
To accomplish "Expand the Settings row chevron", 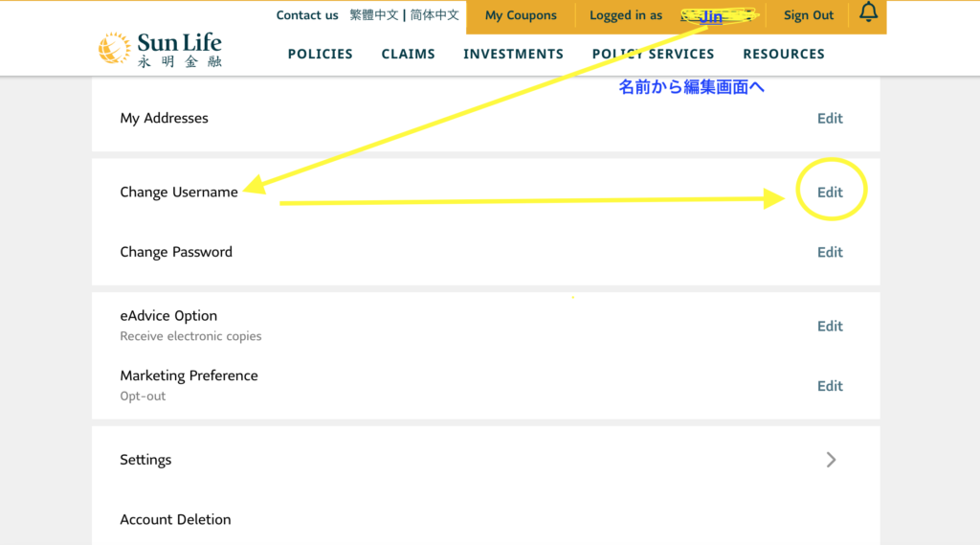I will pos(831,460).
